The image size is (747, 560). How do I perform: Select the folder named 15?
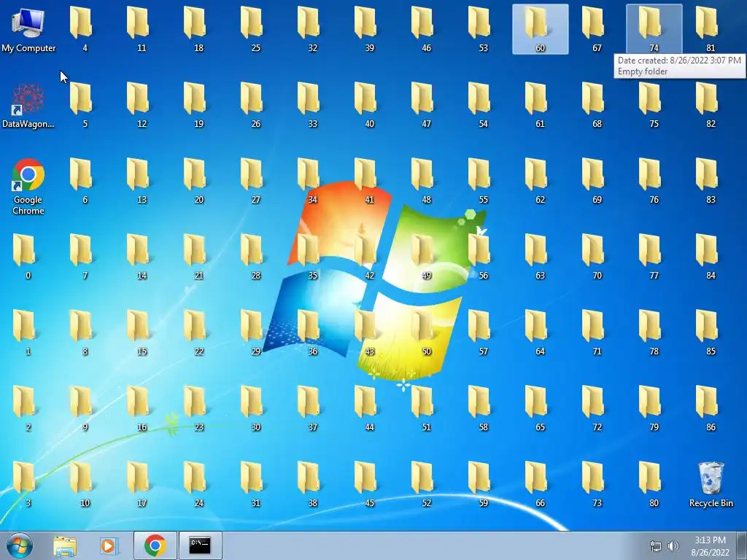coord(142,332)
